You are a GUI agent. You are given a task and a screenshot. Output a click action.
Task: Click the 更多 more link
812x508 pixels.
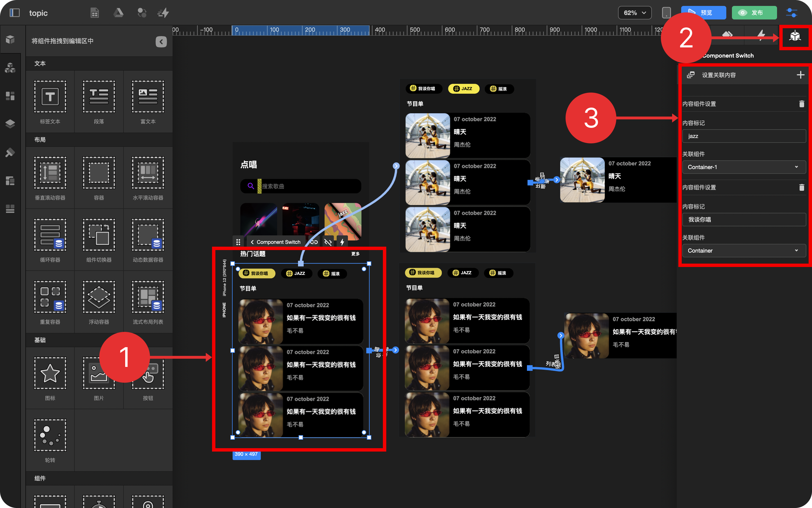[355, 254]
